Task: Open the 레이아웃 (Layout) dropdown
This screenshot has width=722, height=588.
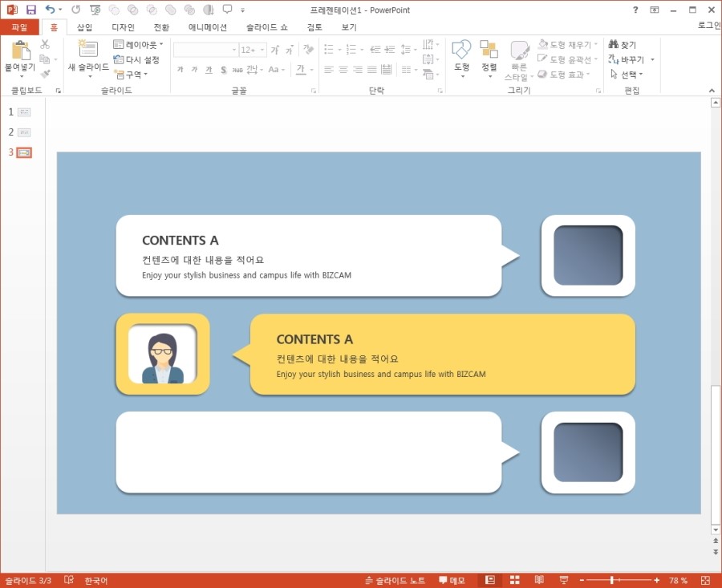Action: (x=138, y=45)
